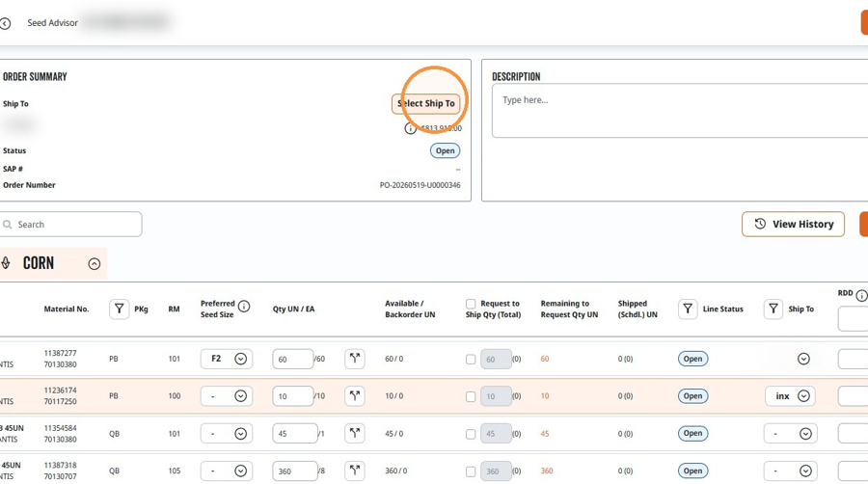
Task: Open the PKg column filter icon
Action: pyautogui.click(x=119, y=309)
